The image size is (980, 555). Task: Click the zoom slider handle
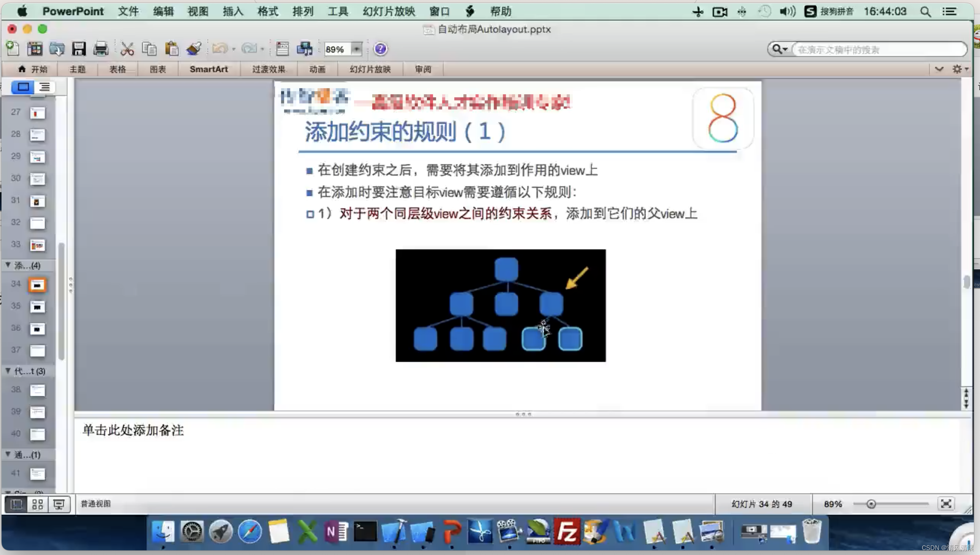(871, 504)
